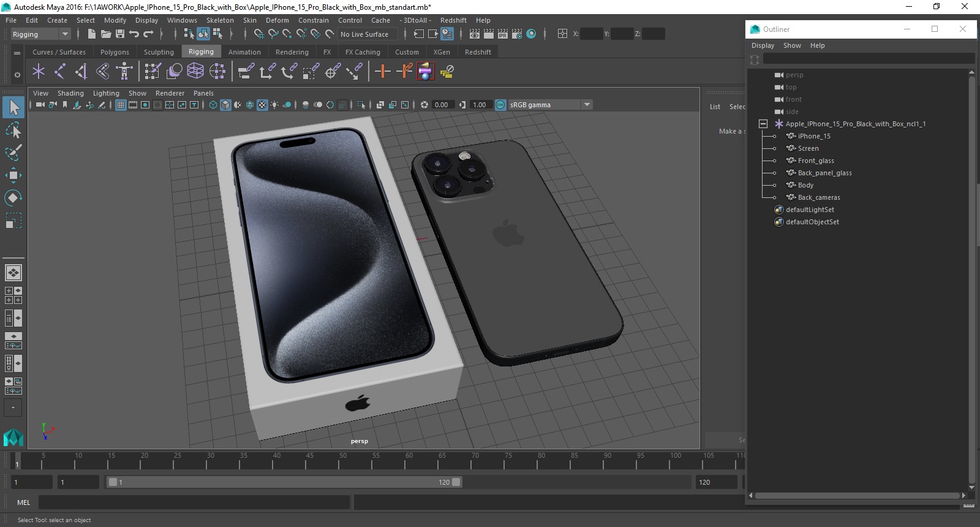This screenshot has height=527, width=980.
Task: Apply the Aim constraint icon
Action: pos(333,72)
